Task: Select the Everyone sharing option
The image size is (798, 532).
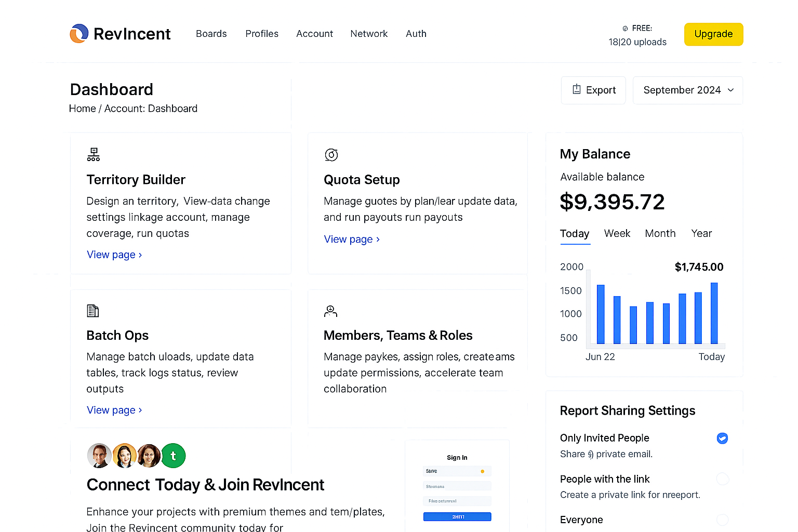Action: click(722, 520)
